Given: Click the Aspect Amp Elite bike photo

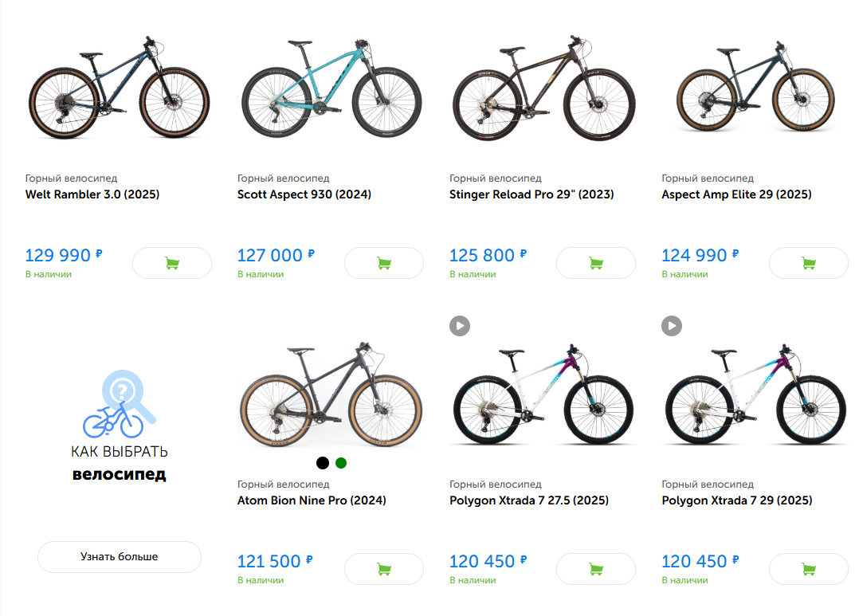Looking at the screenshot, I should click(x=755, y=88).
